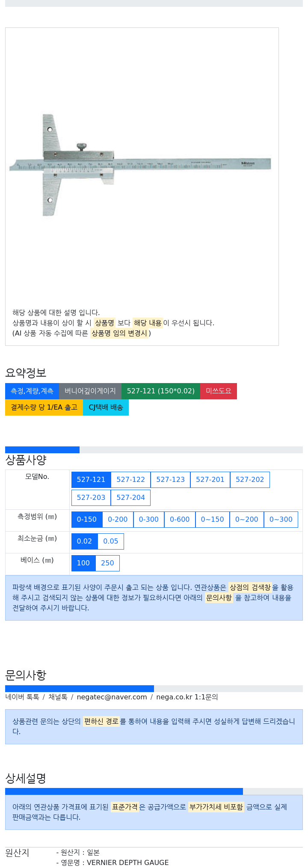Select the 0~300 range option
The width and height of the screenshot is (308, 868).
281,519
